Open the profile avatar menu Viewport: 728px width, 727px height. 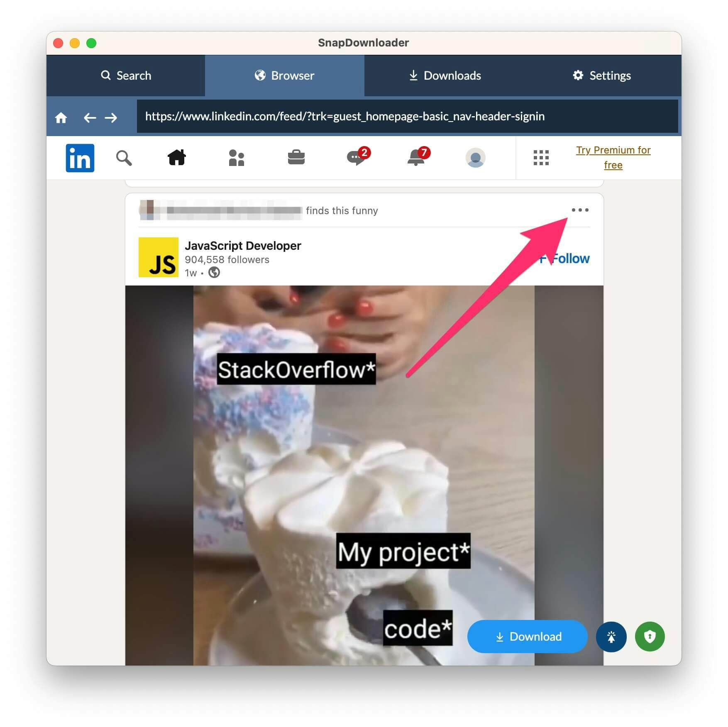click(476, 158)
